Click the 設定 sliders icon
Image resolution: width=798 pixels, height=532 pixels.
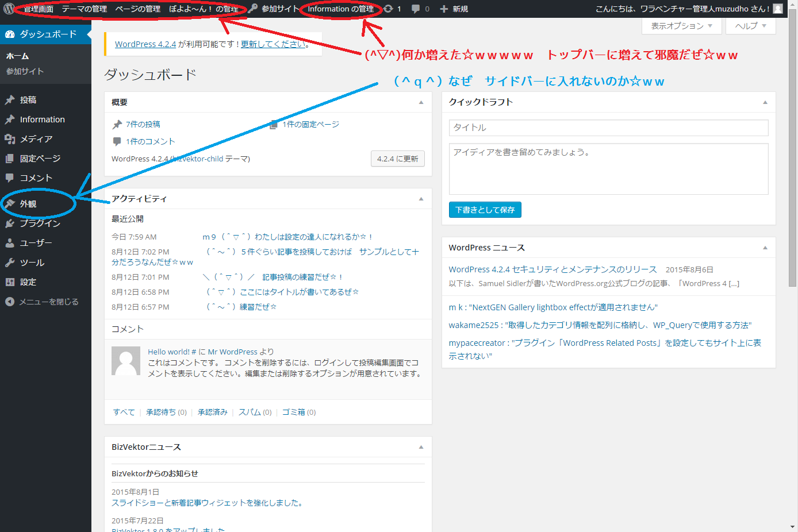pyautogui.click(x=10, y=282)
